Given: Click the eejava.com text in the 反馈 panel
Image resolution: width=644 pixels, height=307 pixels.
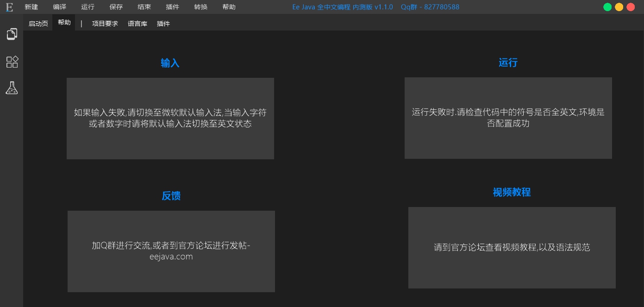Looking at the screenshot, I should 171,257.
